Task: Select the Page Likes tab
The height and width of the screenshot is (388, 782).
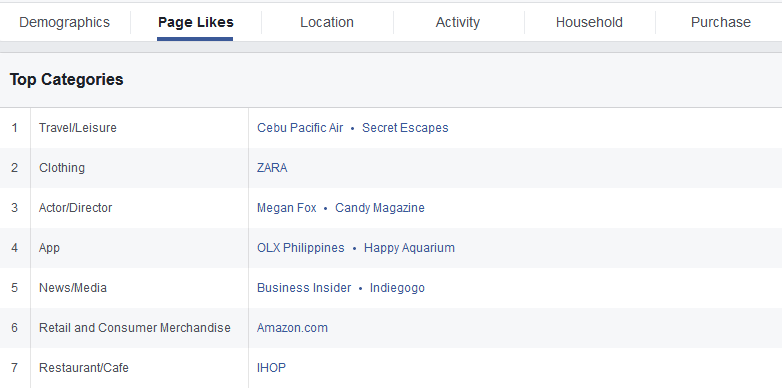Action: pyautogui.click(x=196, y=22)
